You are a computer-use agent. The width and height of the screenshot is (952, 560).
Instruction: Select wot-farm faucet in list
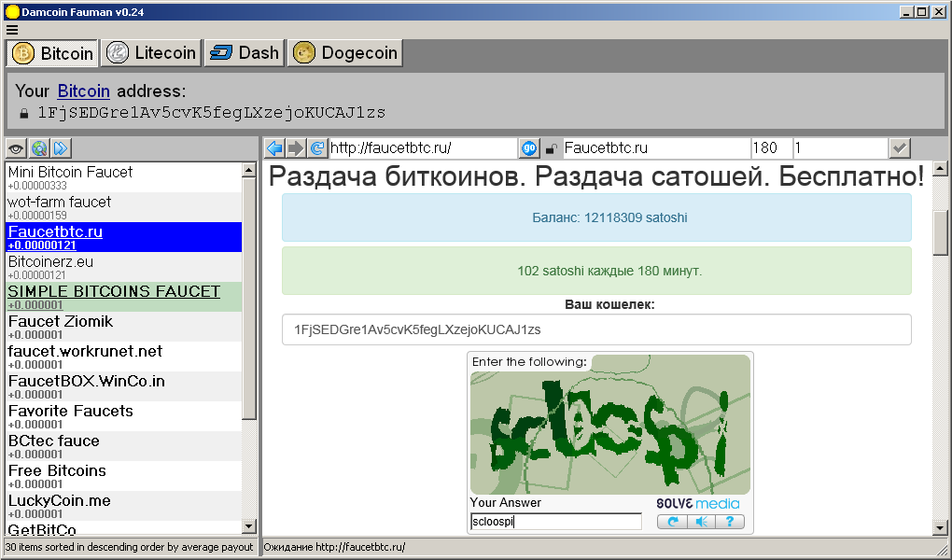point(124,207)
